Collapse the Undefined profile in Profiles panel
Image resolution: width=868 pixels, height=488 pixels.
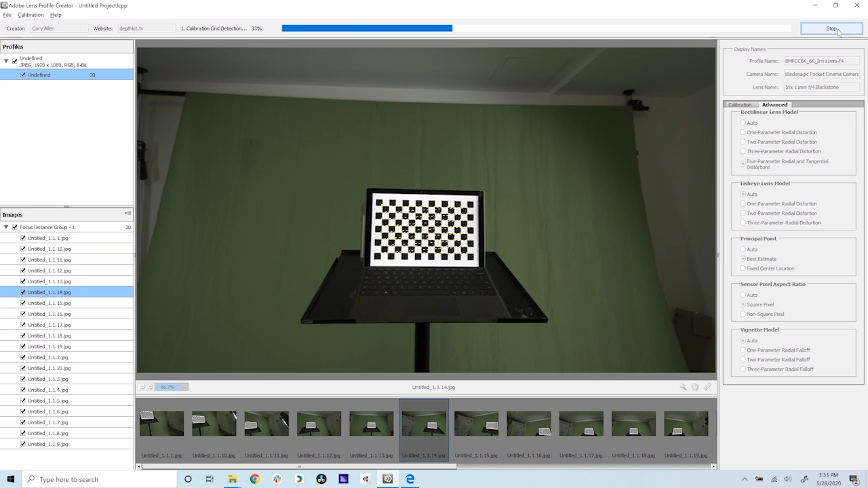[6, 60]
